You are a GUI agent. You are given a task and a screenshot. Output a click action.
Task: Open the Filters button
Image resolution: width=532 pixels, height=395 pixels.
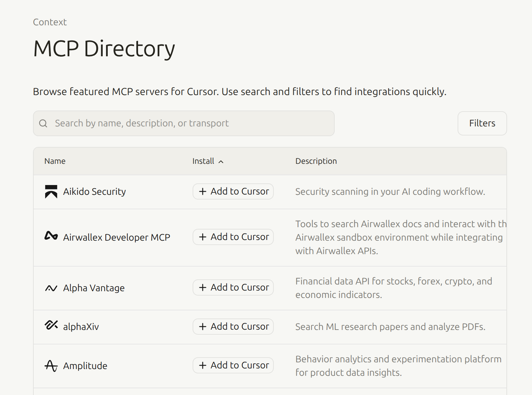pyautogui.click(x=482, y=123)
